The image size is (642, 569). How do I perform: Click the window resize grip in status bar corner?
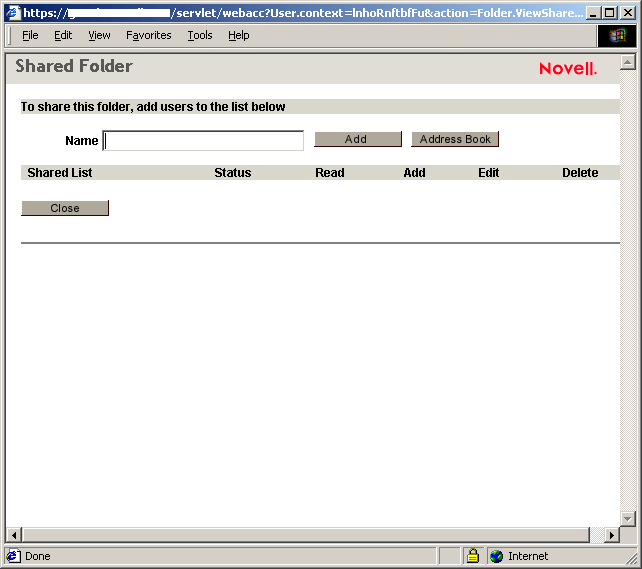[x=631, y=558]
